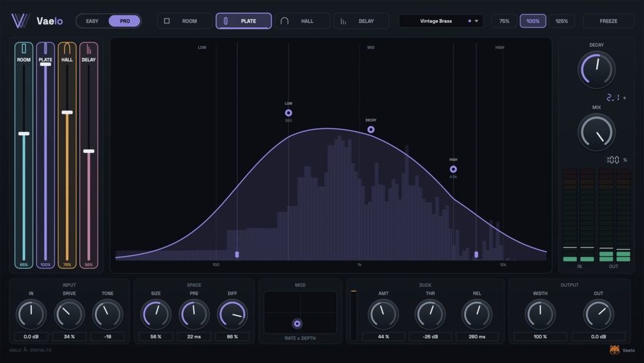The image size is (644, 363).
Task: Click the PLATE icon in tab button
Action: pos(226,21)
